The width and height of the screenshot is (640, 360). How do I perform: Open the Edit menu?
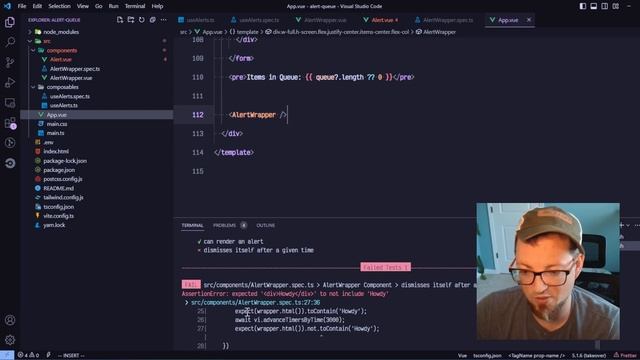point(37,6)
